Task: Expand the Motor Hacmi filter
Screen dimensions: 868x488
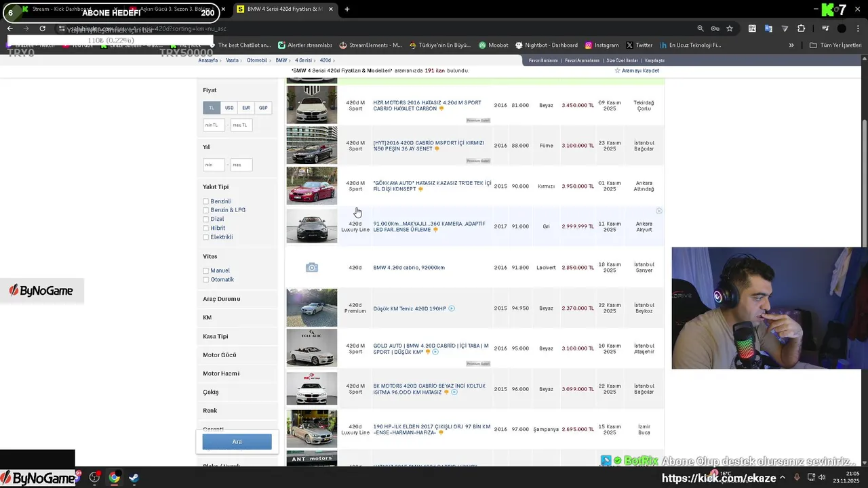Action: [x=237, y=373]
